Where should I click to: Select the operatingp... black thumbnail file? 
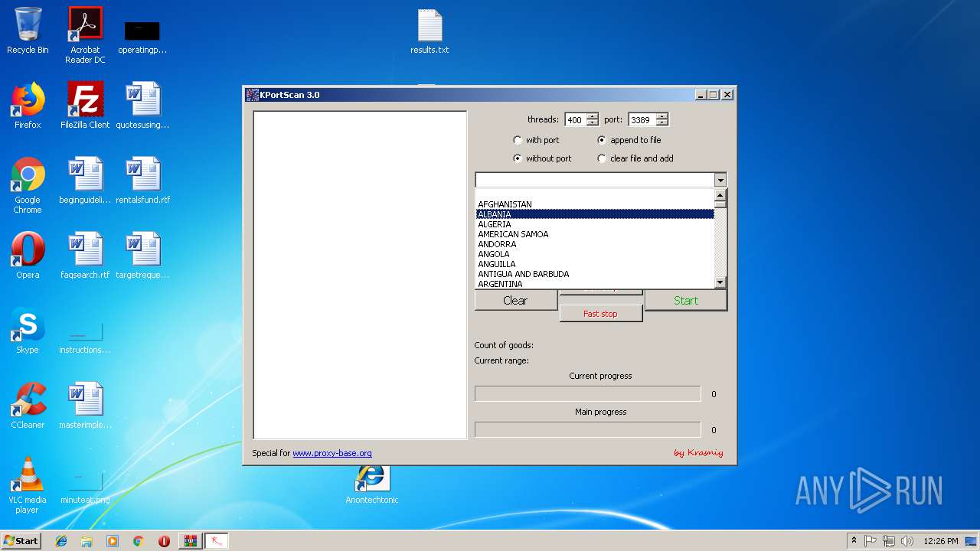point(142,37)
